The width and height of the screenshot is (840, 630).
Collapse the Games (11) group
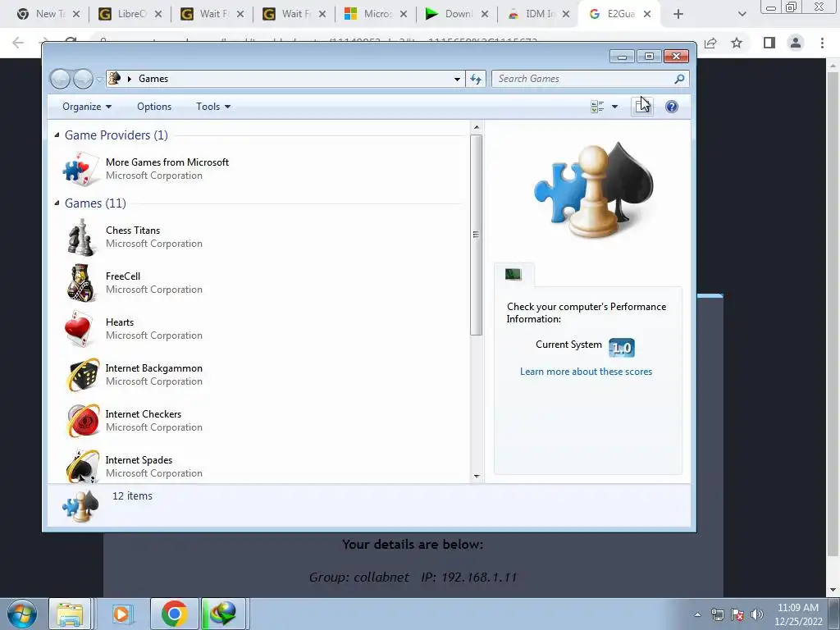click(57, 203)
